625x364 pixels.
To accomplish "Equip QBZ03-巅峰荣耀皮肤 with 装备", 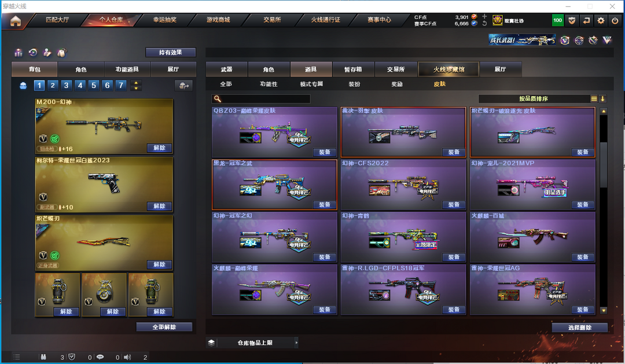I will [325, 152].
